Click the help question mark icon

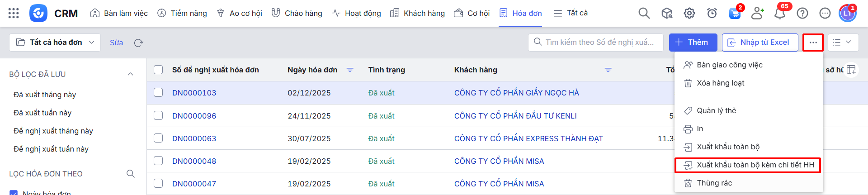pos(802,13)
